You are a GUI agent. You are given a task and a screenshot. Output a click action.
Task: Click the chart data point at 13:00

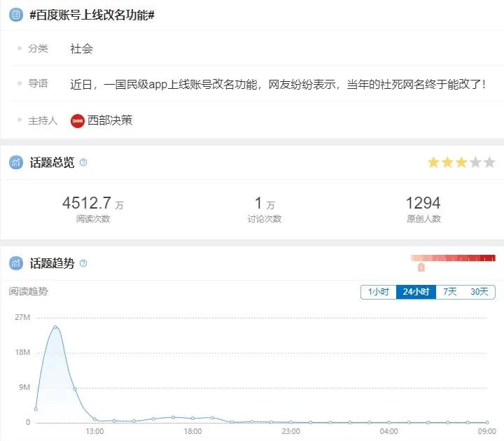click(94, 419)
